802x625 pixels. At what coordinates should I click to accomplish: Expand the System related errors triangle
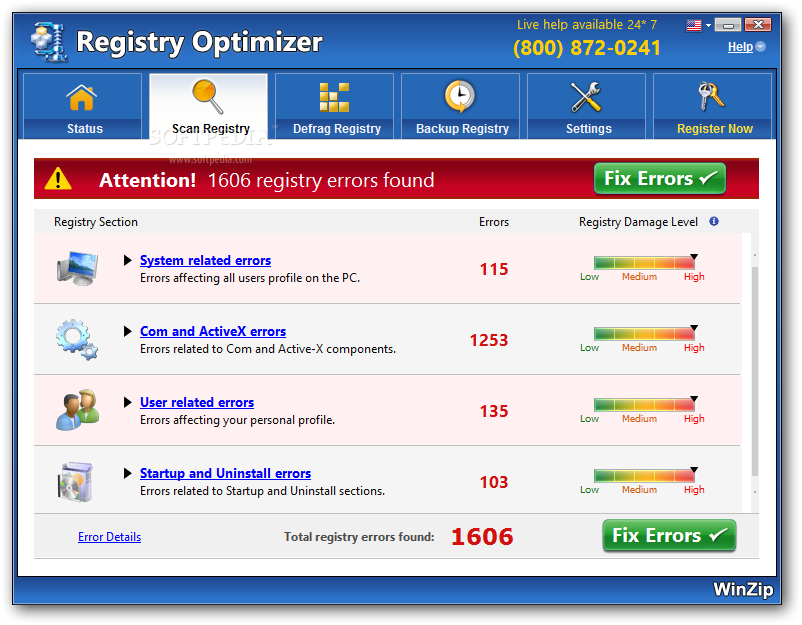128,260
